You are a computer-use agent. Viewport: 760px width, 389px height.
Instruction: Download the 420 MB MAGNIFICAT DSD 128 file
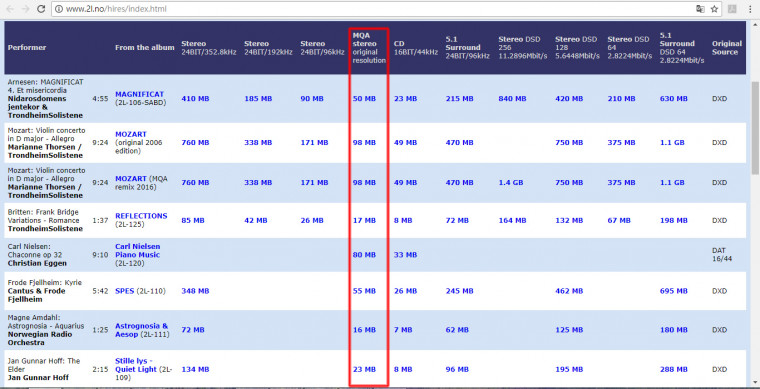tap(569, 99)
